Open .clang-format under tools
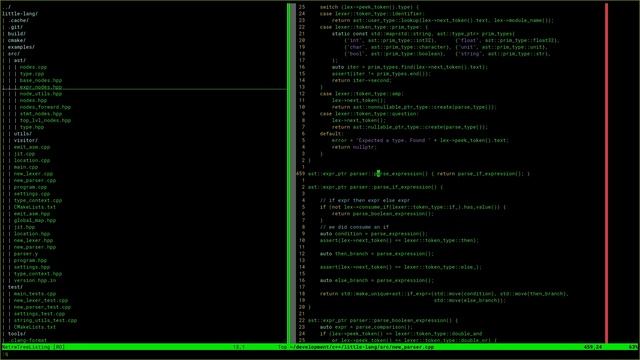 click(27, 340)
